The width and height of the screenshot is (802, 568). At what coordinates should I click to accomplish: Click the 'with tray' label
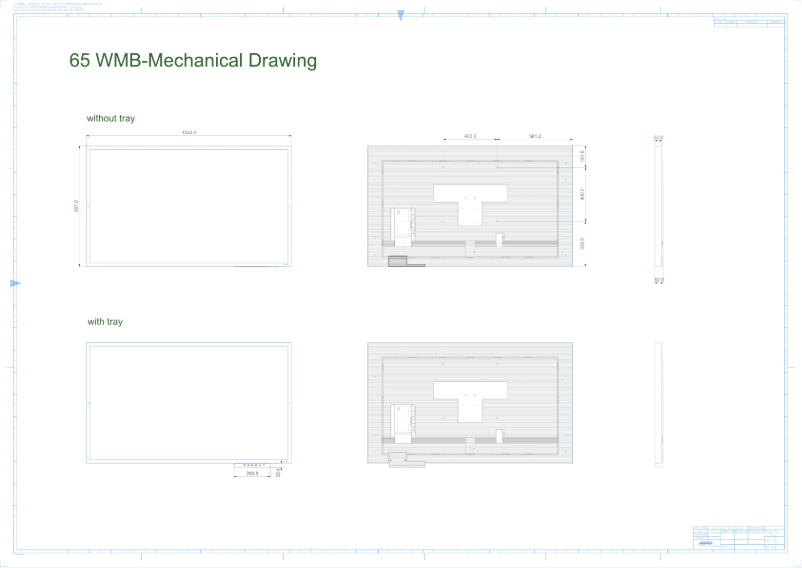pos(105,322)
